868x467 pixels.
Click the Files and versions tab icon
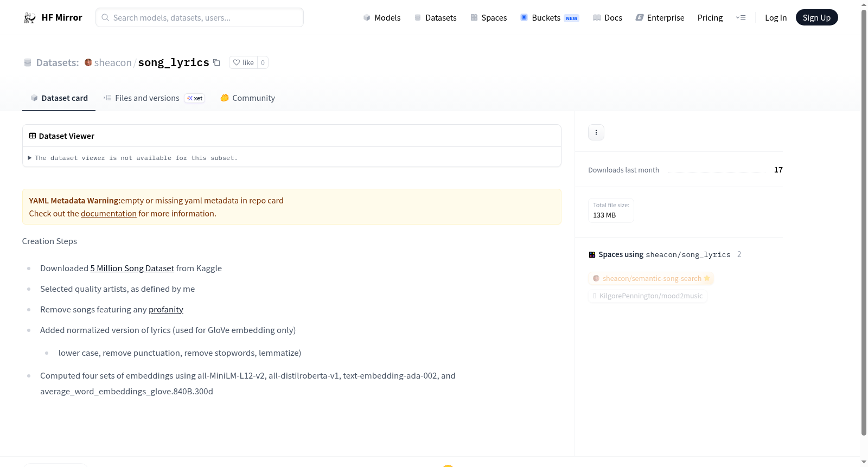point(107,98)
